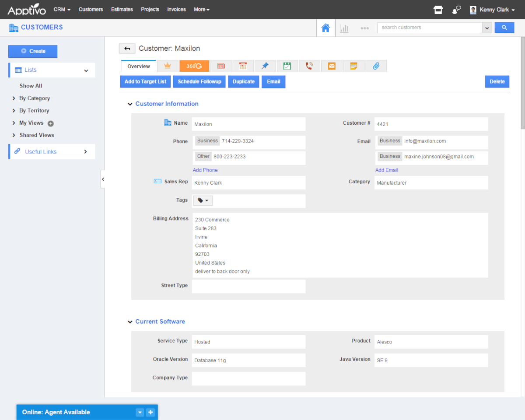Open the orange envelope emails tab
The width and height of the screenshot is (525, 420).
[x=332, y=66]
